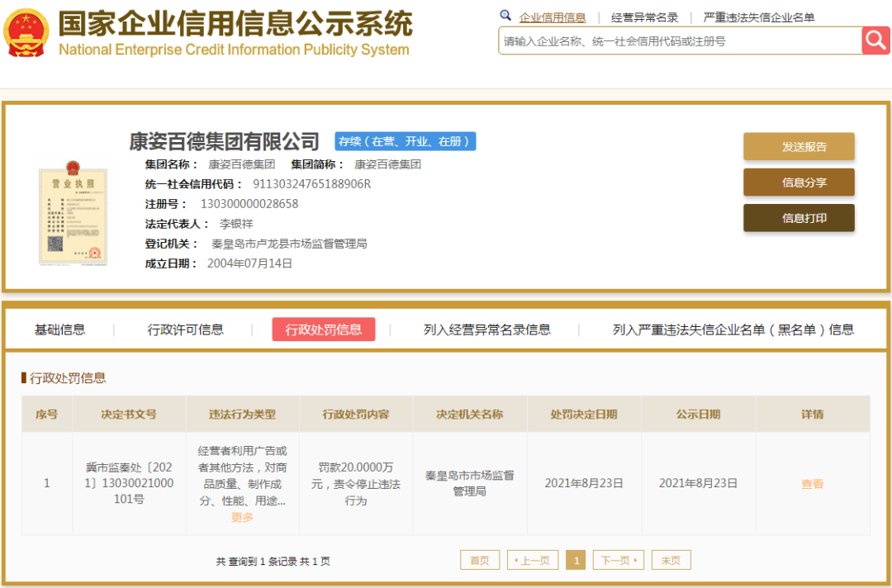Click the credit code 91130324765188906R
Image resolution: width=892 pixels, height=588 pixels.
click(311, 184)
